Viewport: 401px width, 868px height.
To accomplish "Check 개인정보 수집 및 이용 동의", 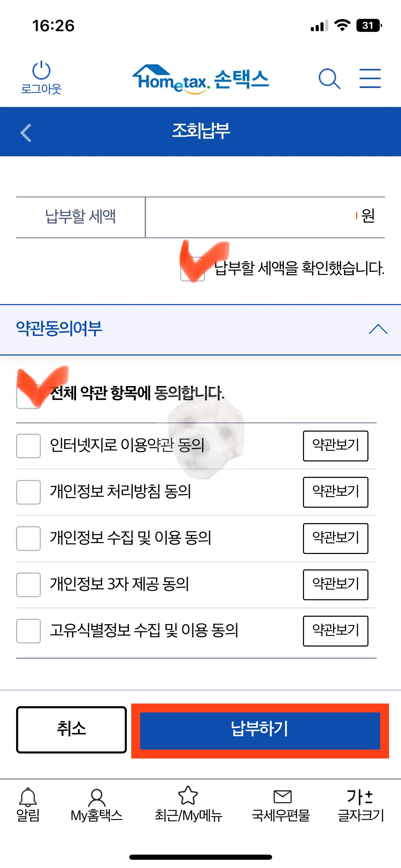I will (28, 539).
